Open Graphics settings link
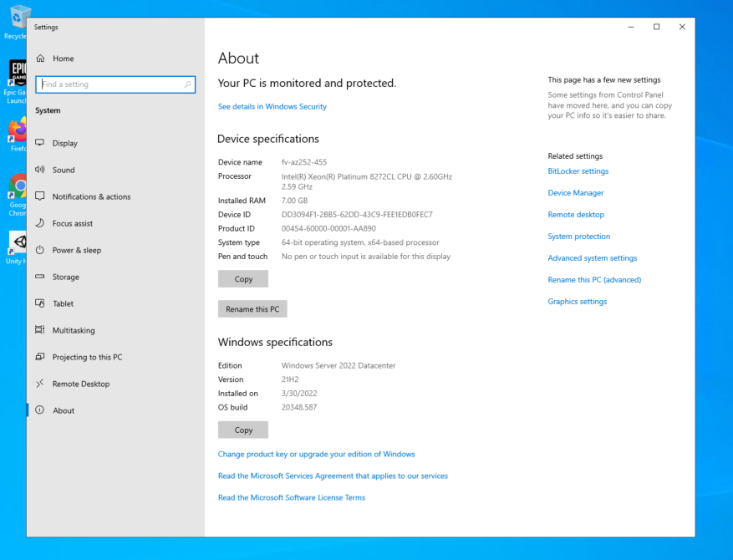 pos(578,302)
